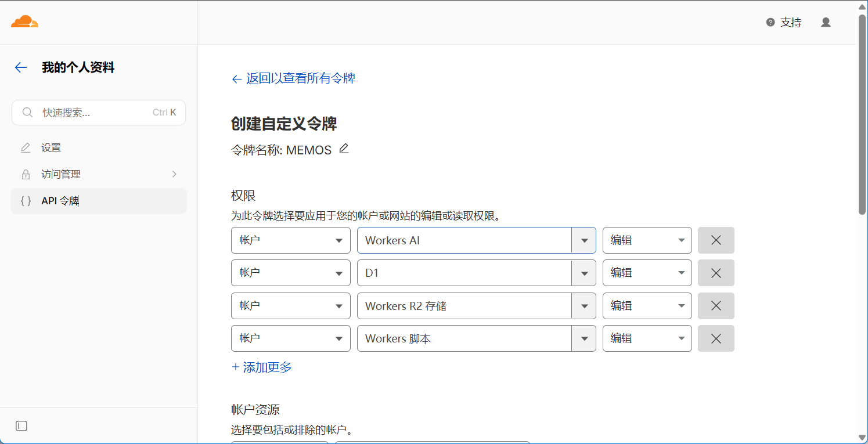Click the 快速搜索 search field
Viewport: 868px width, 444px height.
(99, 113)
